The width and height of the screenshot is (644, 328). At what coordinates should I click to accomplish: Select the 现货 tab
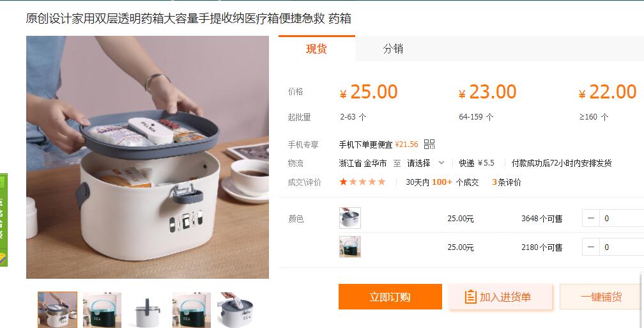click(317, 49)
